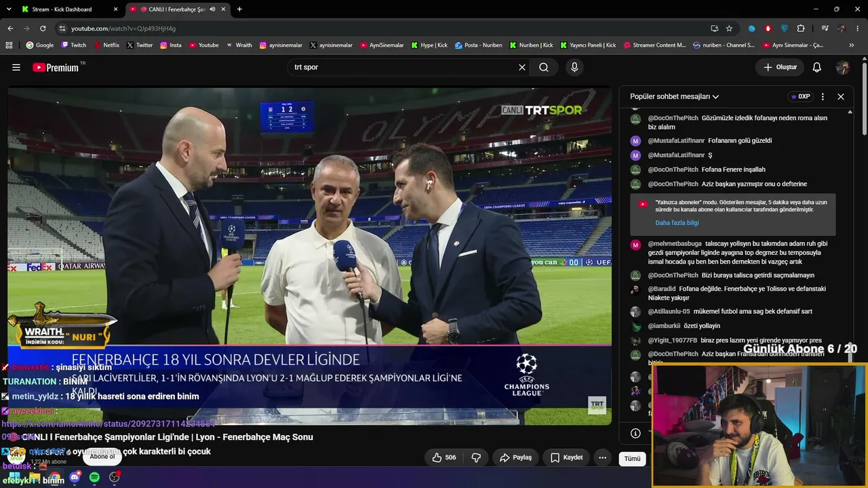868x488 pixels.
Task: Open the browser extensions puzzle menu
Action: click(801, 28)
